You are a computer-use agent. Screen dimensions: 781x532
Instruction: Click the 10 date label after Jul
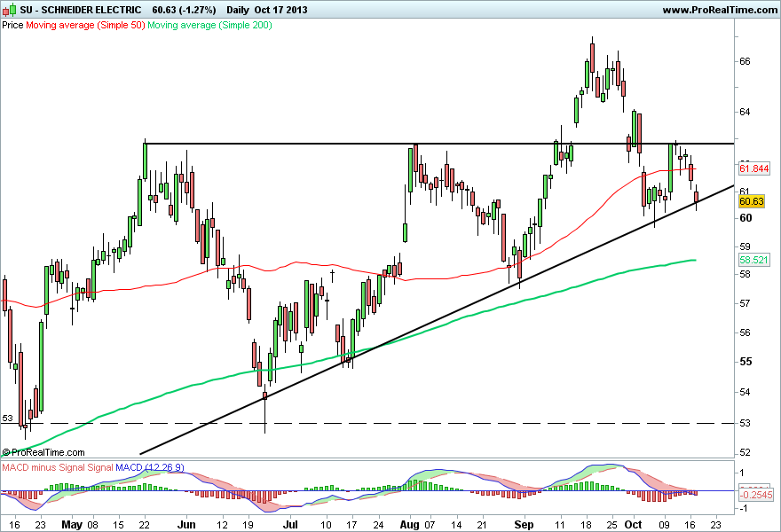point(326,525)
